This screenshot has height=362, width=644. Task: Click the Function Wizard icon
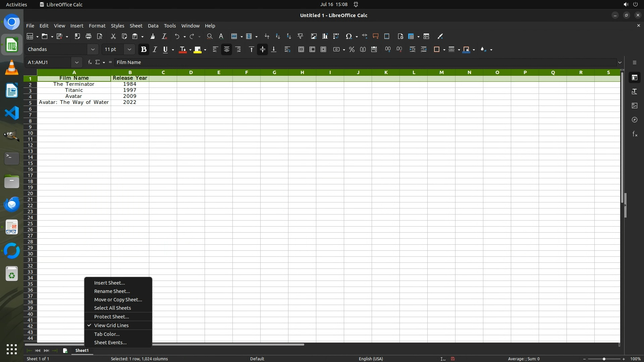[x=90, y=62]
